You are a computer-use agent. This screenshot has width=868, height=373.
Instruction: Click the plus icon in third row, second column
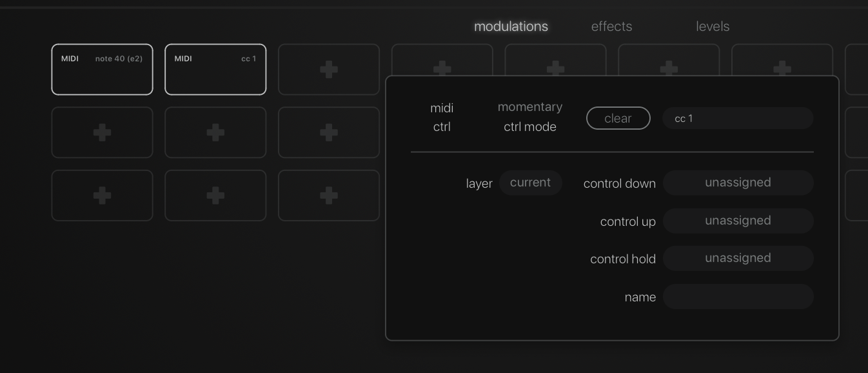click(215, 196)
